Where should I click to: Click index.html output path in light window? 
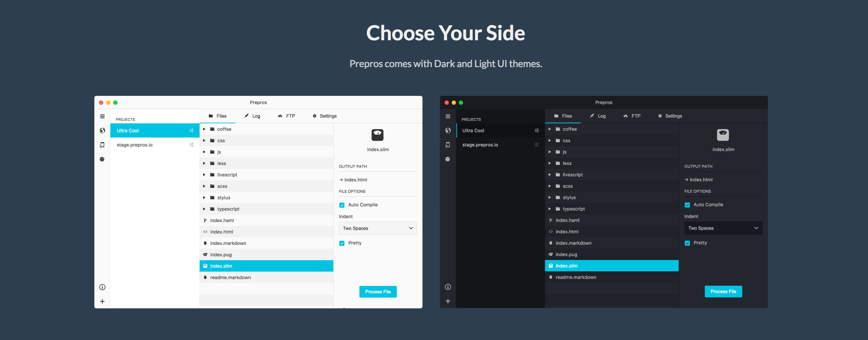pyautogui.click(x=353, y=180)
